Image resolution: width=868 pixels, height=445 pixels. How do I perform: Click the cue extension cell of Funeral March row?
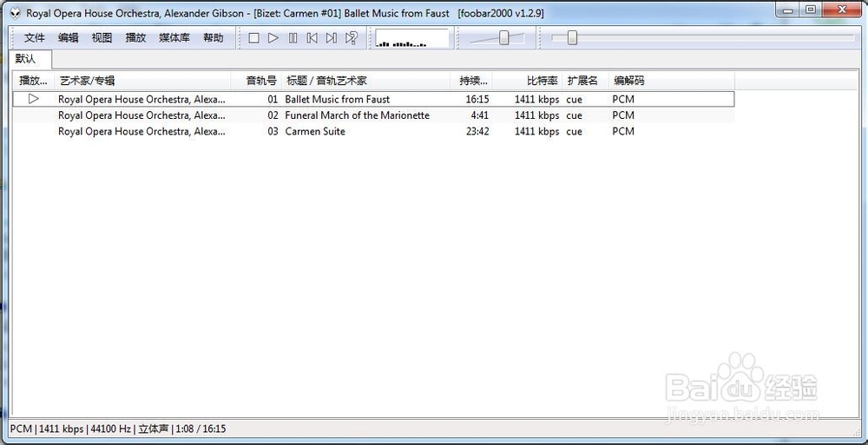[x=574, y=115]
